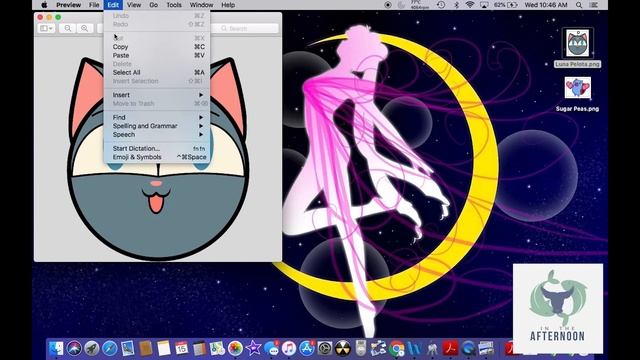640x360 pixels.
Task: Click the Wed 10:46 AM clock
Action: [x=546, y=5]
